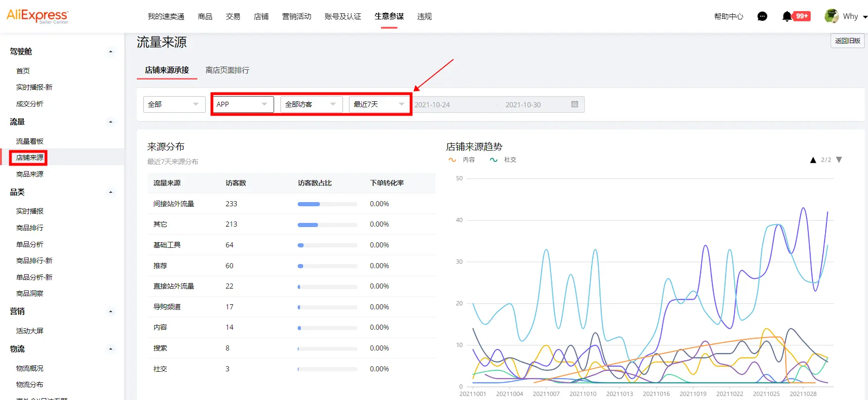Image resolution: width=868 pixels, height=400 pixels.
Task: Collapse the 流量 sidebar section
Action: coord(110,122)
